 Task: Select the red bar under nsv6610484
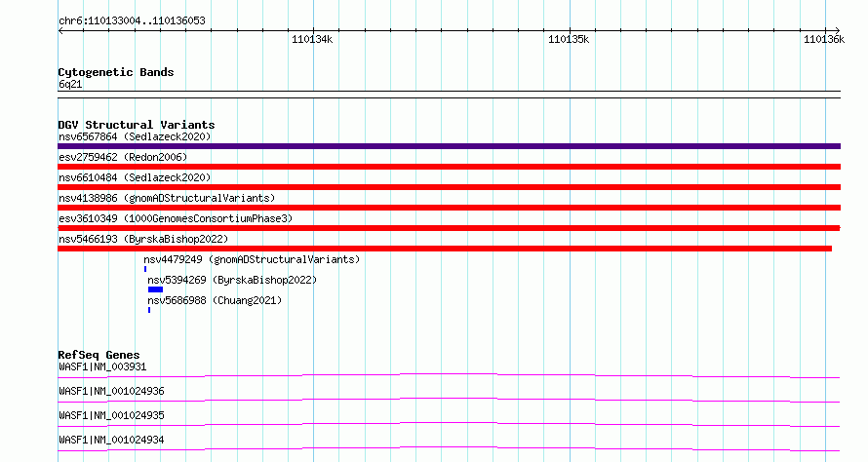449,187
